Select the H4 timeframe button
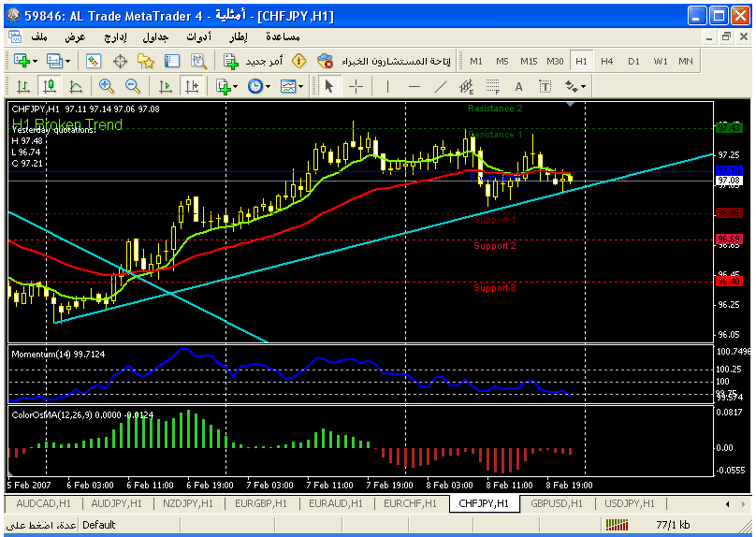The height and width of the screenshot is (537, 756). click(x=607, y=61)
